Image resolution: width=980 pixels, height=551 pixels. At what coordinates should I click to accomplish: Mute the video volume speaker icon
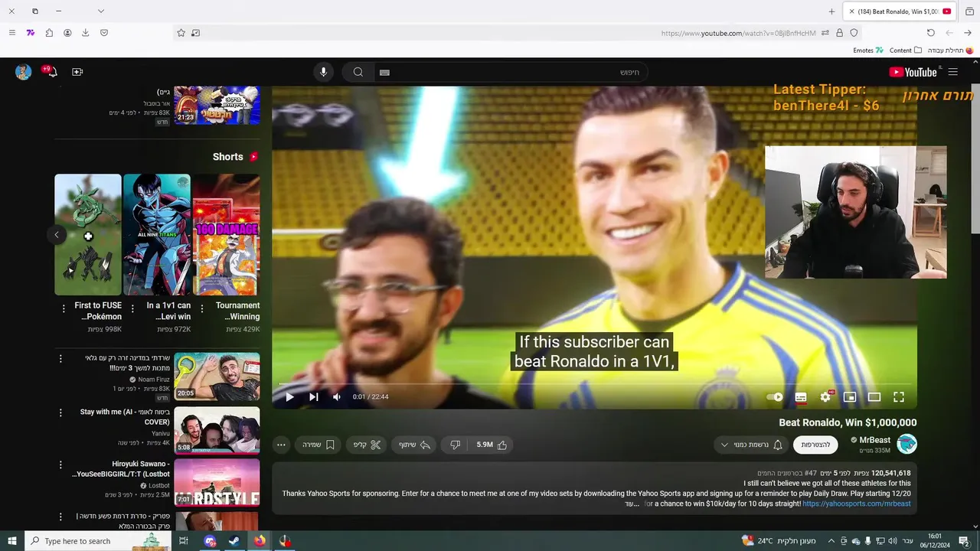(337, 396)
